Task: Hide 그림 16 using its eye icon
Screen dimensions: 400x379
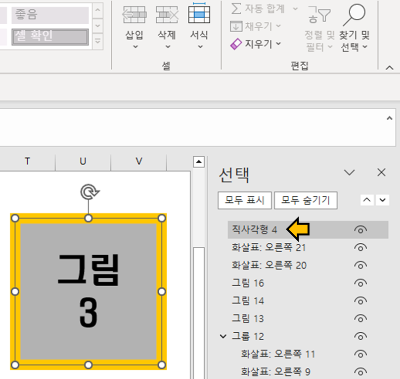Action: coord(361,283)
